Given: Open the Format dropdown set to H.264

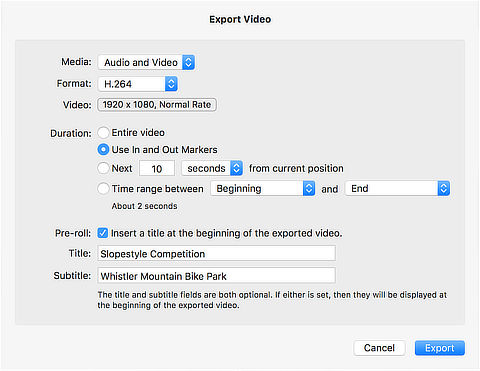Looking at the screenshot, I should [x=138, y=84].
